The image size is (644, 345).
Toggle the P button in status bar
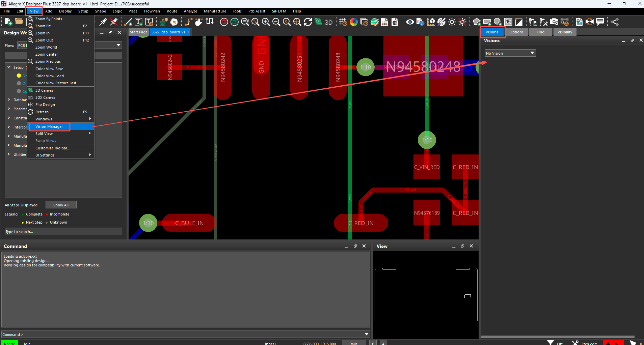[373, 343]
